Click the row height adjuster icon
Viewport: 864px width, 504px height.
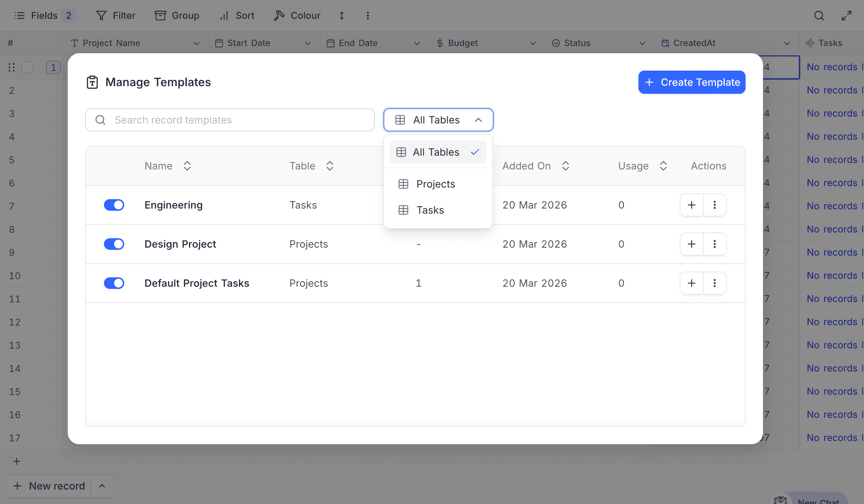click(x=341, y=16)
